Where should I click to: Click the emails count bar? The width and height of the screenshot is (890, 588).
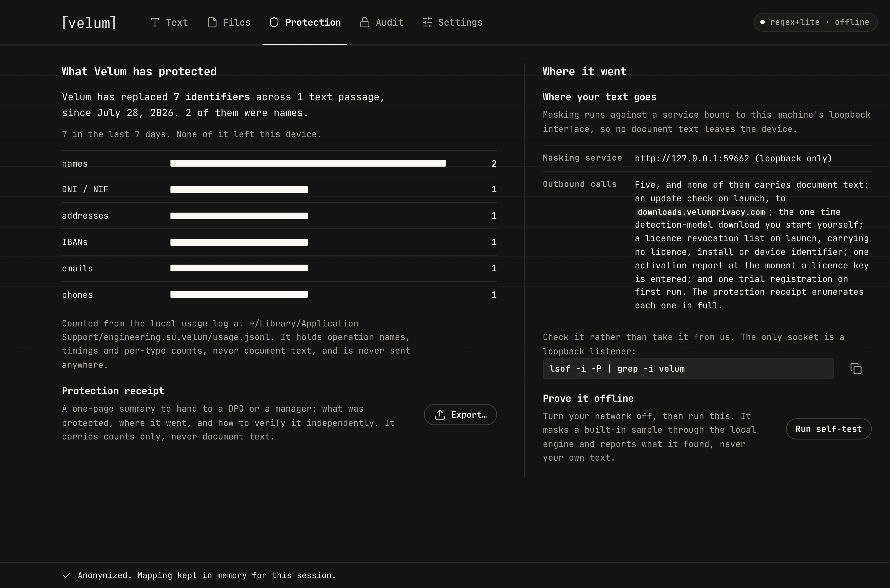coord(239,268)
